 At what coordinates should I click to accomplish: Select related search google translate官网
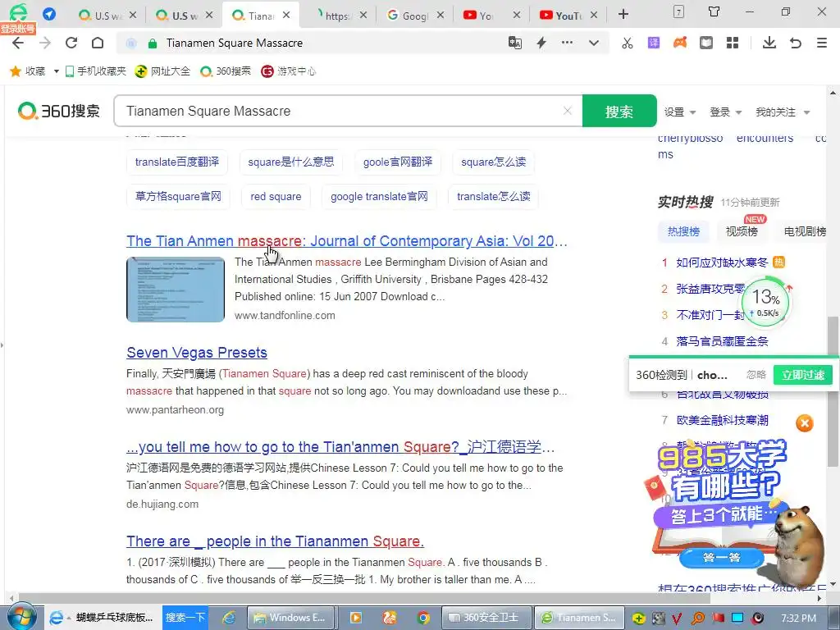point(379,196)
